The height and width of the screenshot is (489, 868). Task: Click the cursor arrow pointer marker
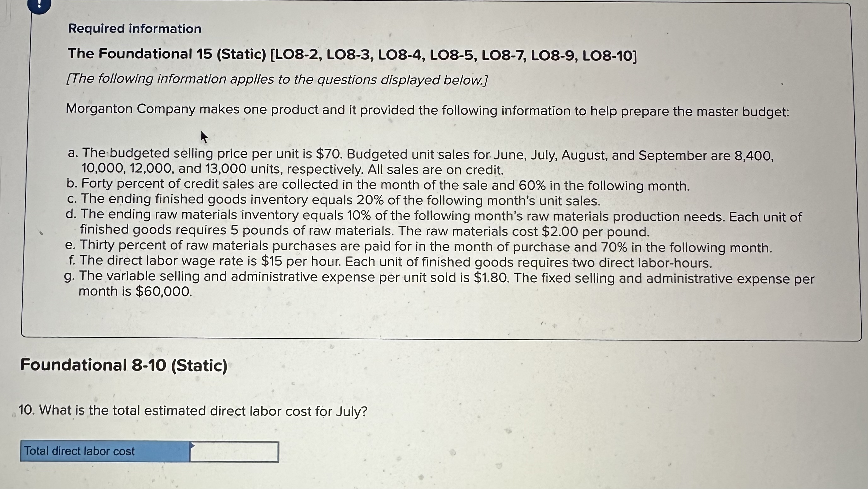(x=204, y=137)
